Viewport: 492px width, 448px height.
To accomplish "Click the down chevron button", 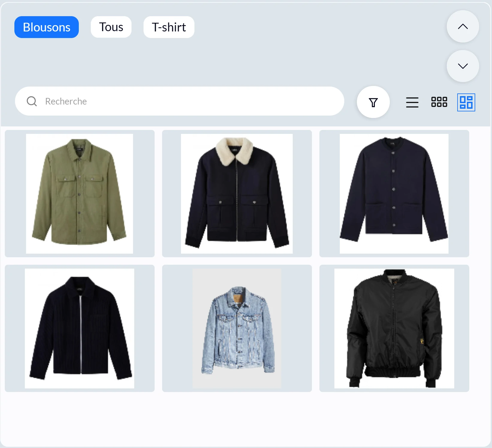I will pyautogui.click(x=463, y=66).
